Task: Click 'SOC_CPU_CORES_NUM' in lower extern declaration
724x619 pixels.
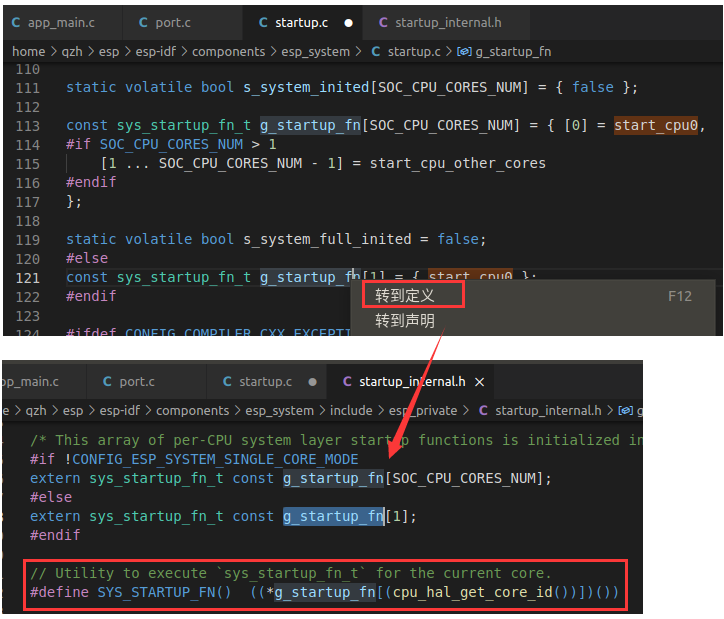Action: pyautogui.click(x=464, y=478)
